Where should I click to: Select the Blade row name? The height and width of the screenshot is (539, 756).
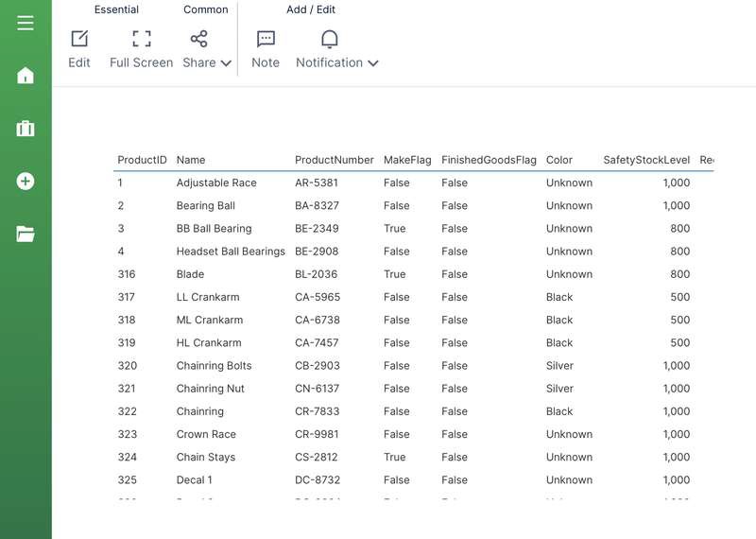pyautogui.click(x=190, y=274)
